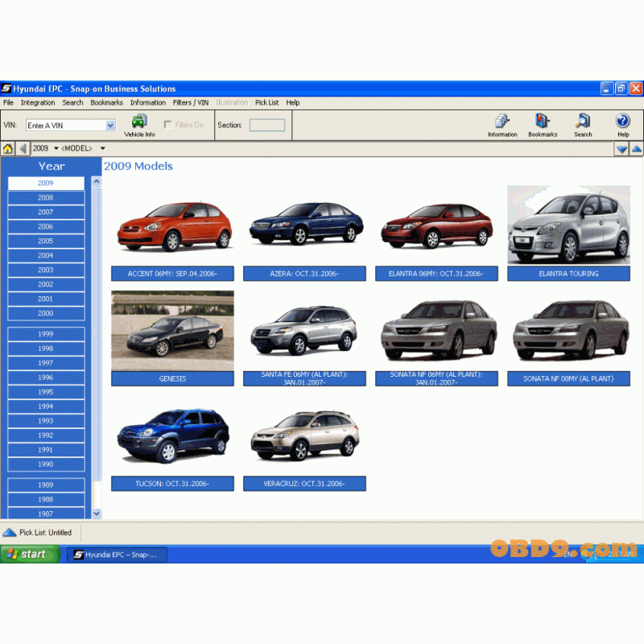Go to the Home icon
Screen dimensions: 644x644
tap(7, 149)
